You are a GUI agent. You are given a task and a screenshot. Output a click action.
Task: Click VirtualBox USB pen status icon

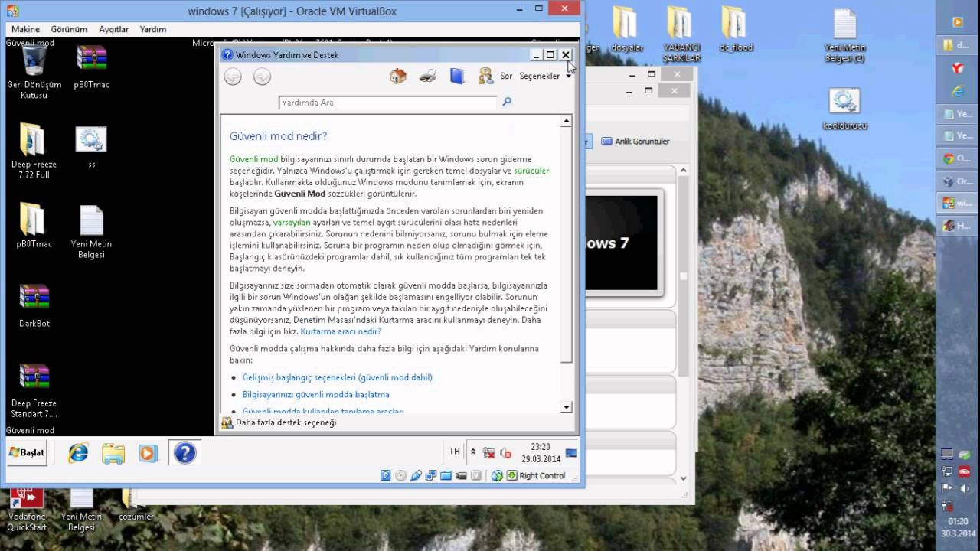click(x=416, y=475)
